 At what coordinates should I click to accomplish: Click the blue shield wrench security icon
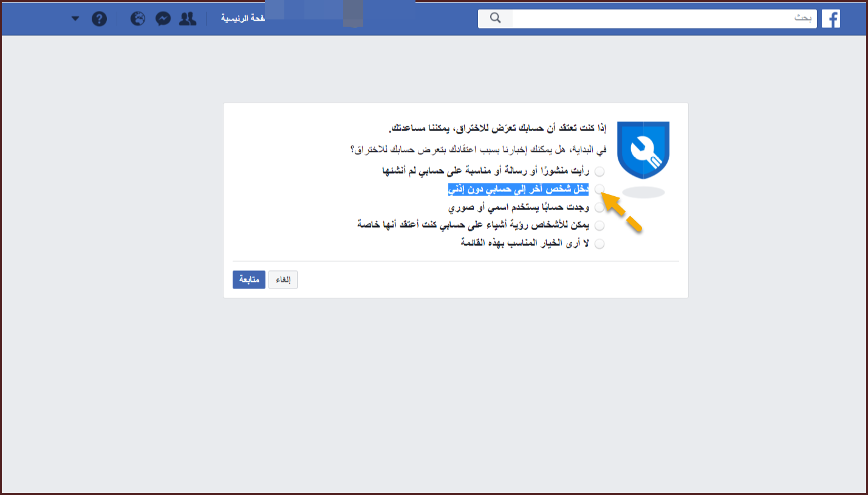coord(643,151)
